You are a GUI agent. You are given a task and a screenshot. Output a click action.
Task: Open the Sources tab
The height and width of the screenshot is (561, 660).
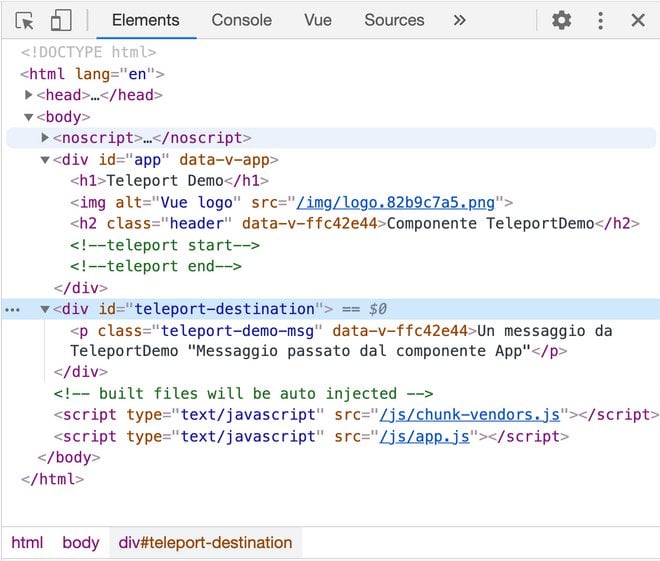point(394,20)
